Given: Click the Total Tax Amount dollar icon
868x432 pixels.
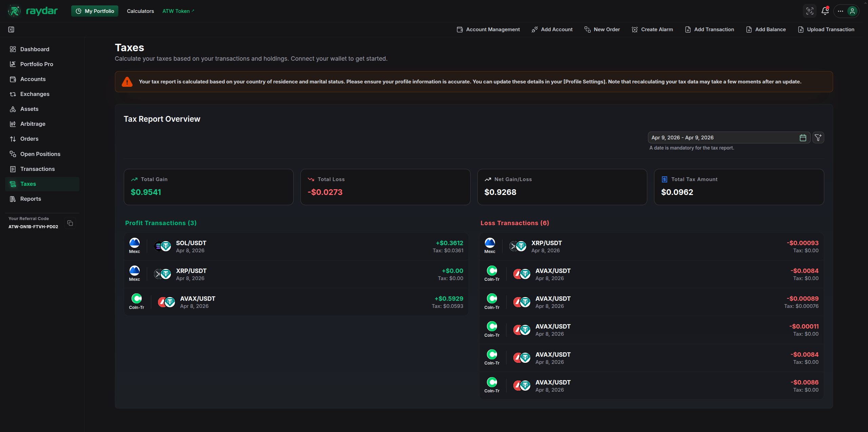Looking at the screenshot, I should click(665, 179).
